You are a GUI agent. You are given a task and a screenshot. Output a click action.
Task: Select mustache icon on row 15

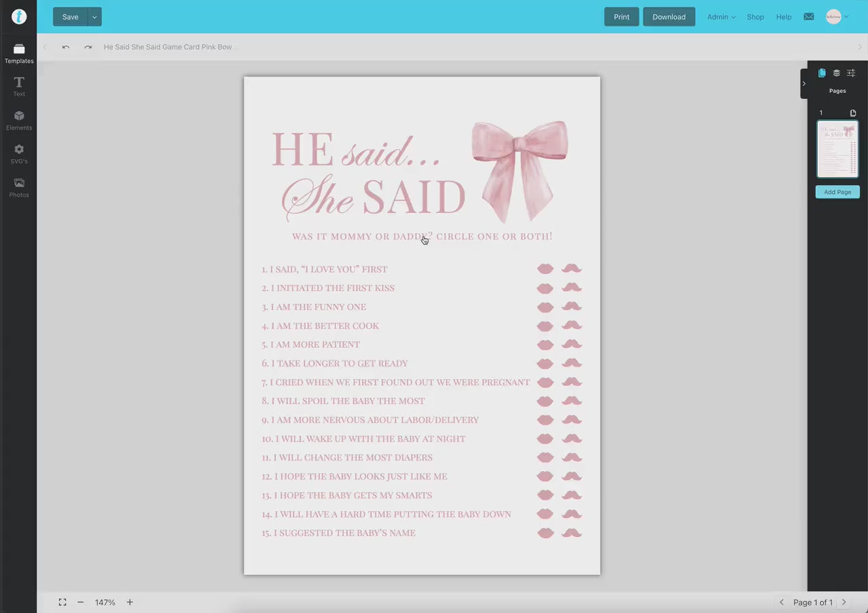coord(572,532)
